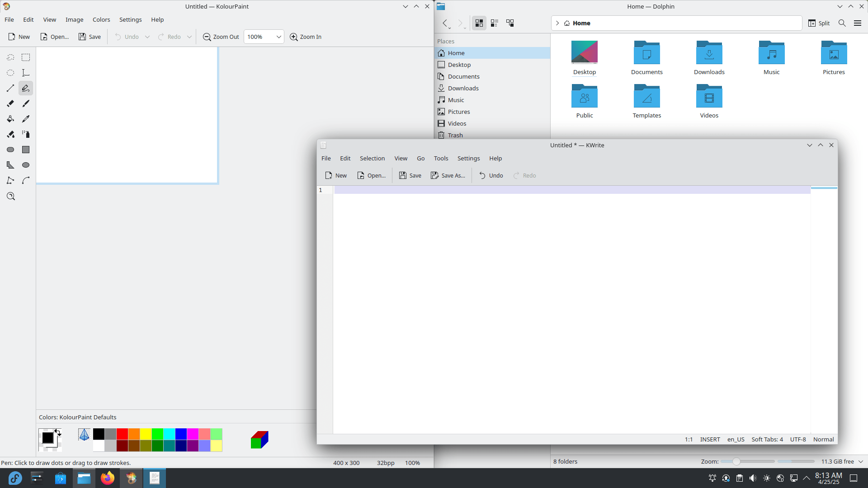
Task: Choose the Spraycan tool in KolourPaint
Action: point(26,134)
